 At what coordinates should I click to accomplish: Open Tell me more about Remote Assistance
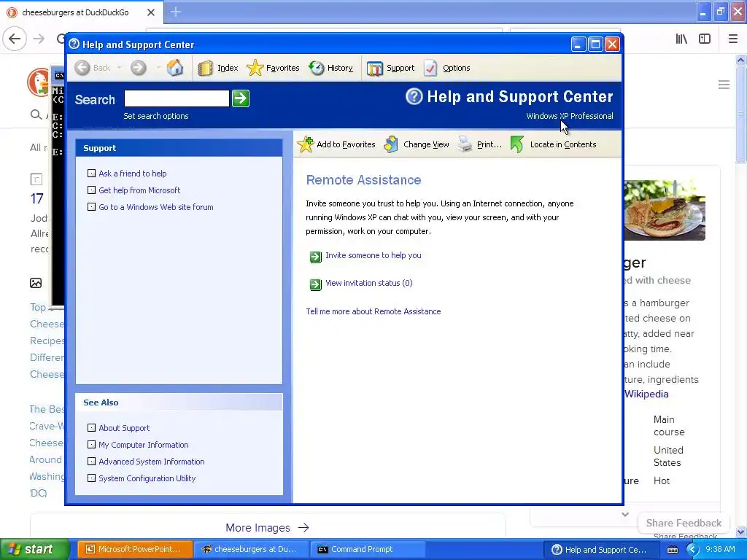click(x=373, y=311)
